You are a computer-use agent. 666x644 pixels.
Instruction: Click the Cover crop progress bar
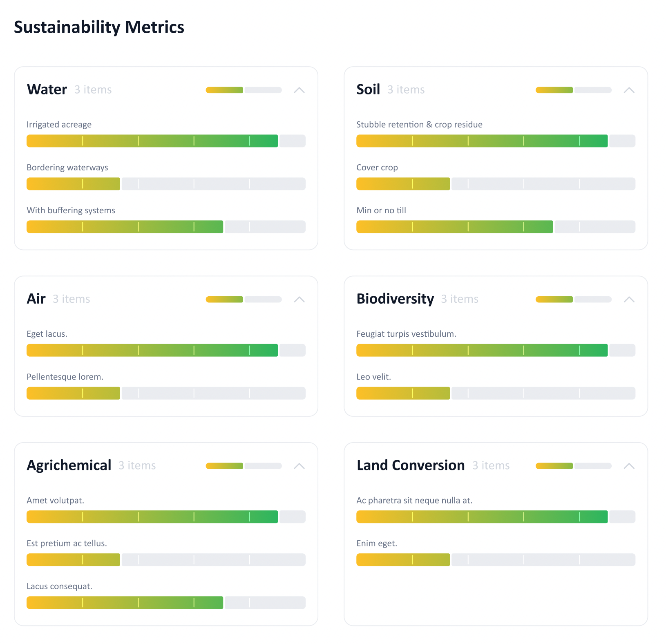click(x=496, y=184)
